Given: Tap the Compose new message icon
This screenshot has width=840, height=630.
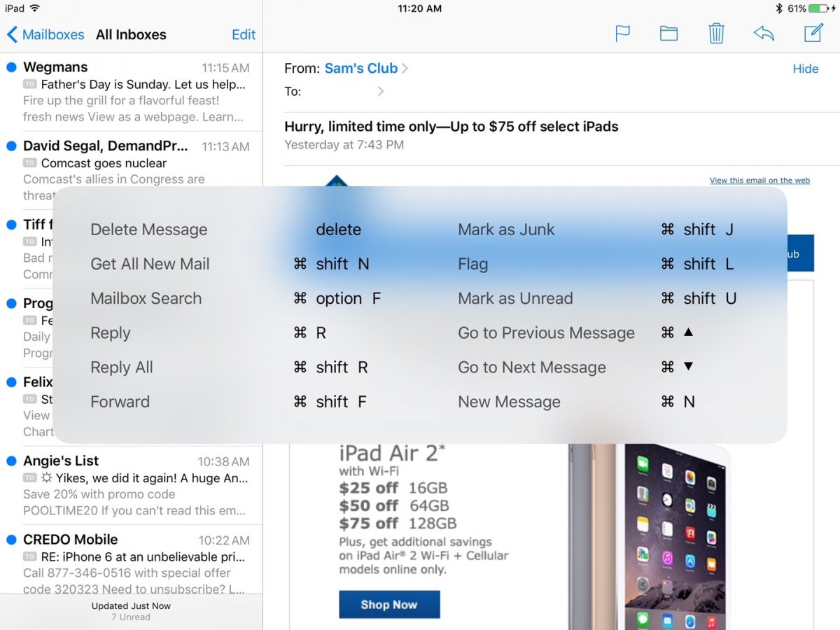Looking at the screenshot, I should coord(813,33).
